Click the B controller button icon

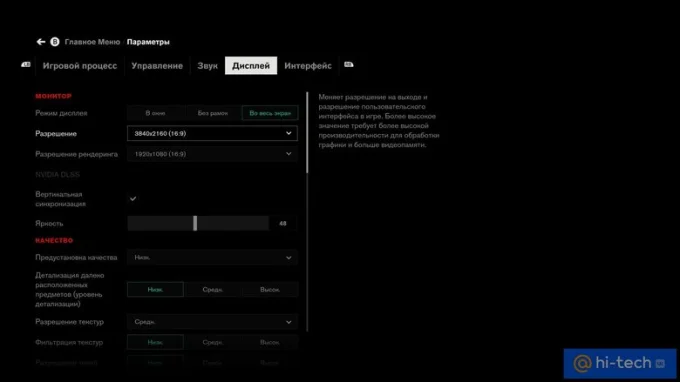[55, 42]
